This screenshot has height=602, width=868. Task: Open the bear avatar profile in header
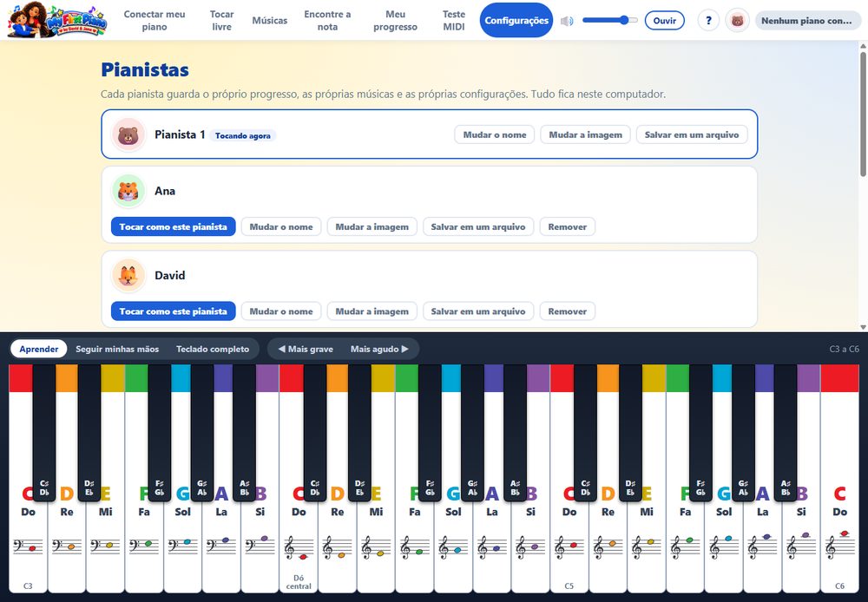[x=737, y=21]
